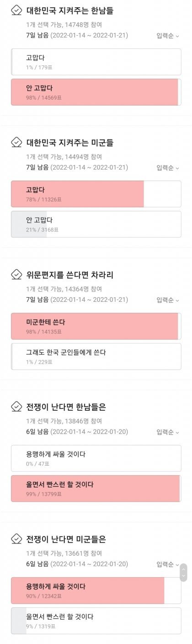The width and height of the screenshot is (192, 644).
Task: Click poll icon beside 전쟁이 난다면 미군들은
Action: coord(16,539)
